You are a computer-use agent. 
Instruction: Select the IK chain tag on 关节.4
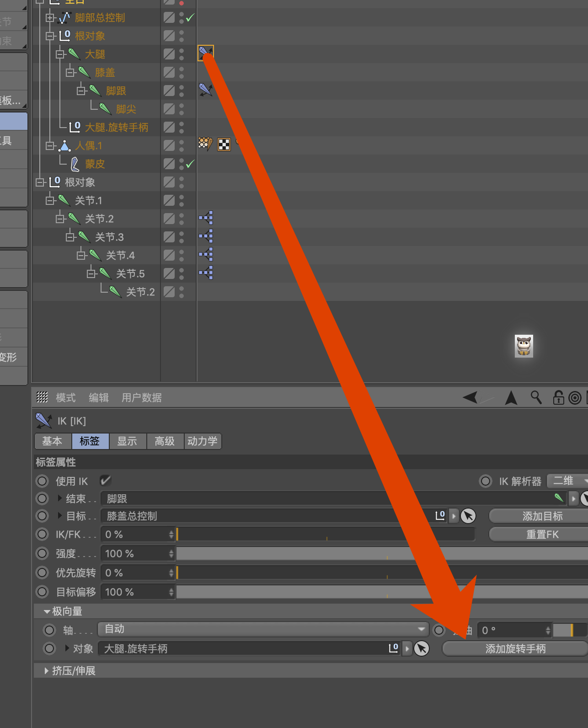click(x=206, y=254)
